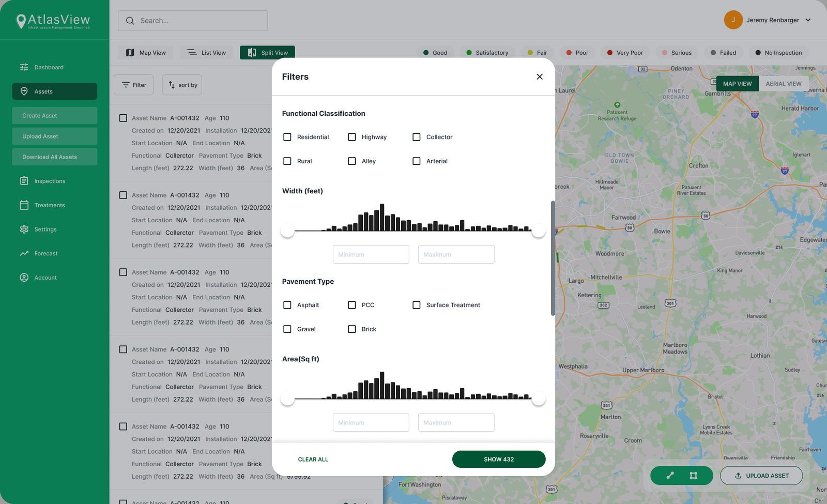Click the Forecast trend line icon
The height and width of the screenshot is (504, 827).
tap(24, 253)
